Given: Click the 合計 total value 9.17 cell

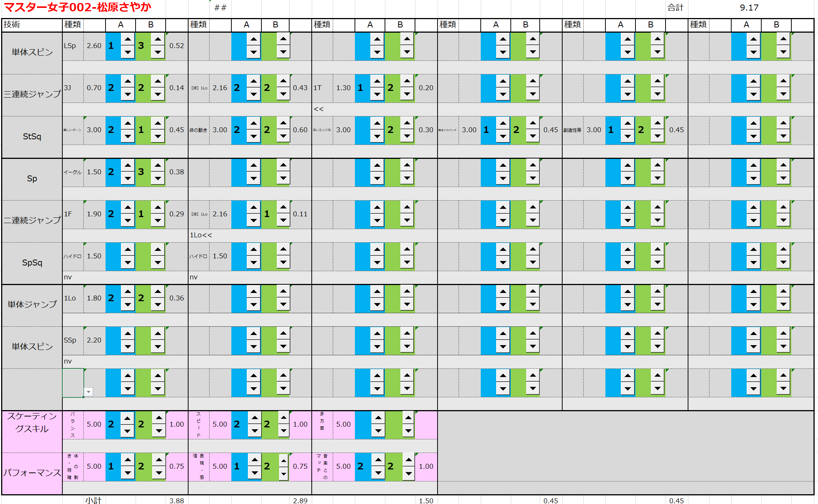Looking at the screenshot, I should 749,8.
